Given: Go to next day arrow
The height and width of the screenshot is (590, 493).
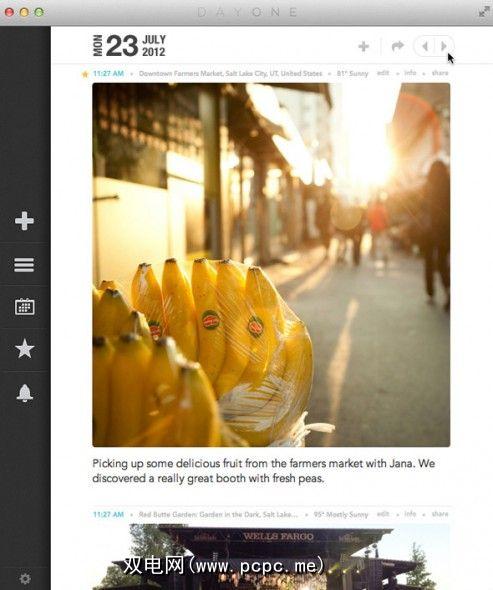Looking at the screenshot, I should (x=444, y=46).
